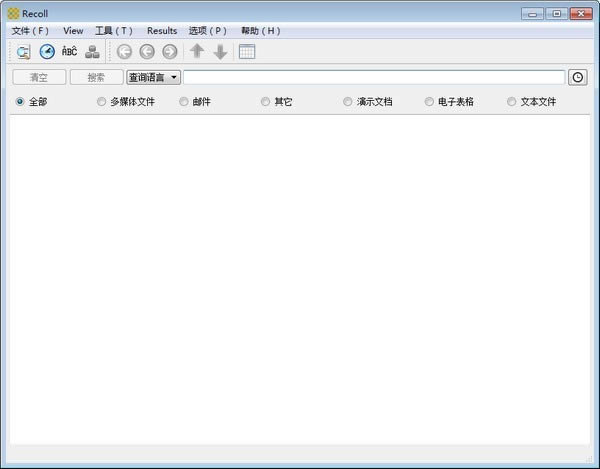
Task: Select the 电子表格 filter radio button
Action: [429, 101]
